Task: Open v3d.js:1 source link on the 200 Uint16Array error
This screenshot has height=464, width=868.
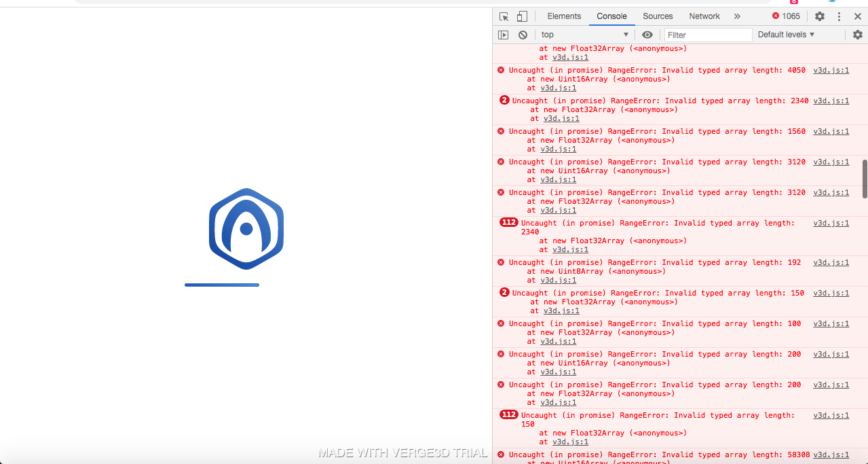Action: pyautogui.click(x=831, y=355)
